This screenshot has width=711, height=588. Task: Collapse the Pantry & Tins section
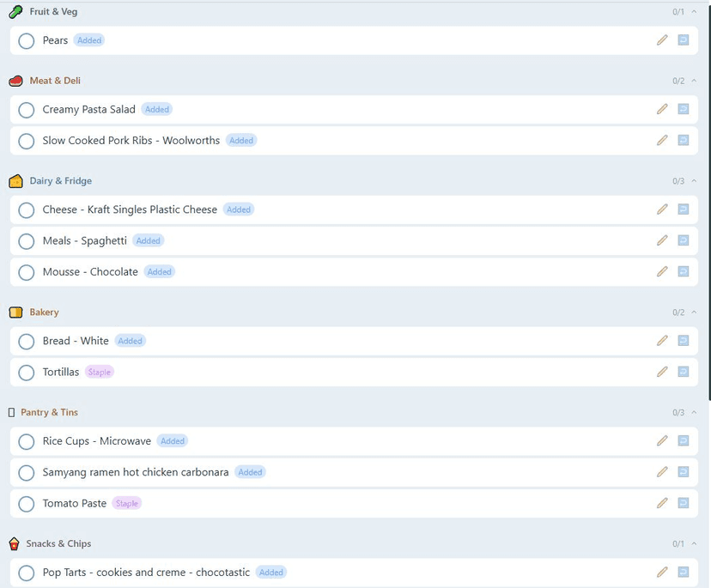tap(694, 413)
